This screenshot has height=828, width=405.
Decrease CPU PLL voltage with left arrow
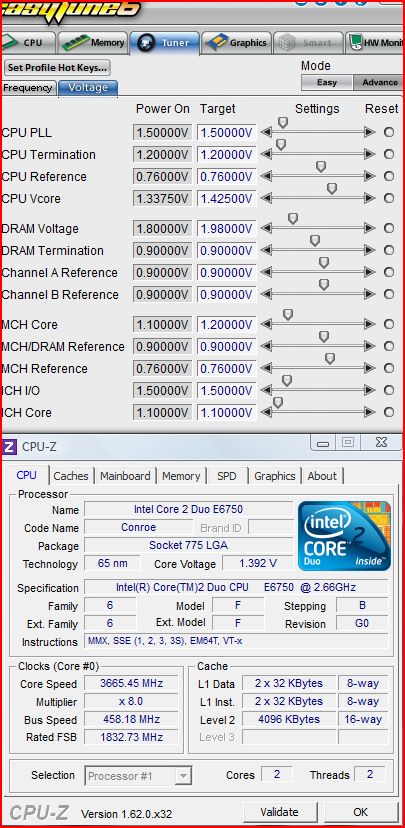point(267,133)
